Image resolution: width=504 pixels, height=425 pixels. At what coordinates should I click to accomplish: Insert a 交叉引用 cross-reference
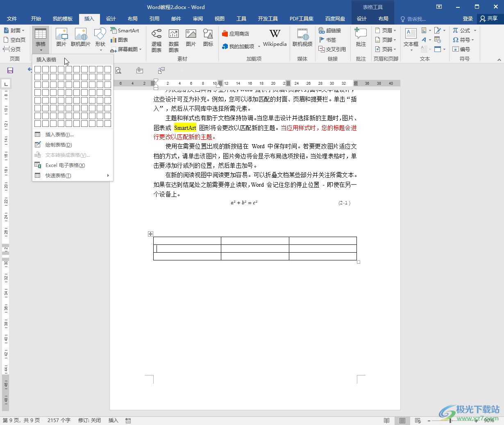pyautogui.click(x=332, y=49)
